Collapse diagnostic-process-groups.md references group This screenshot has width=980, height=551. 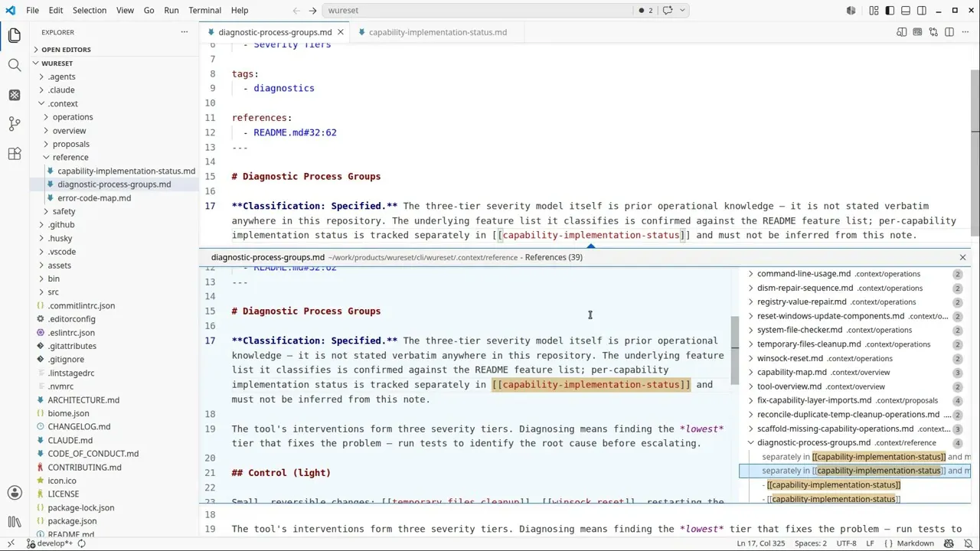click(x=750, y=443)
